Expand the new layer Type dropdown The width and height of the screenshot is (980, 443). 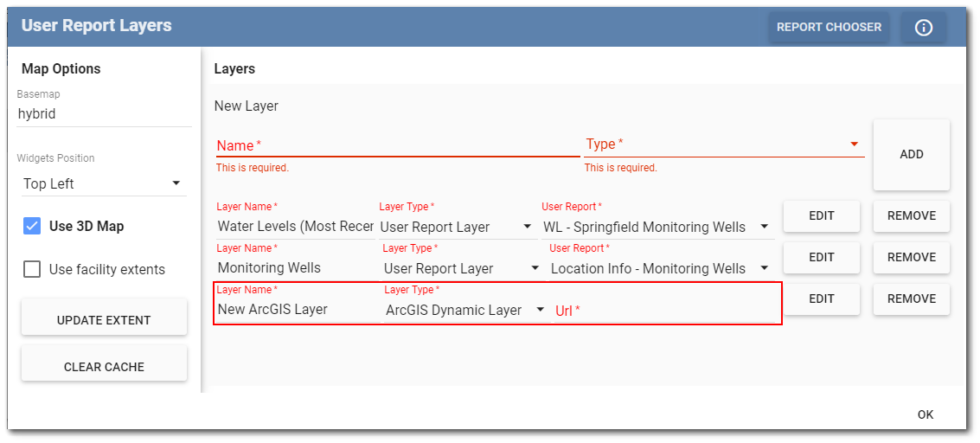[724, 144]
